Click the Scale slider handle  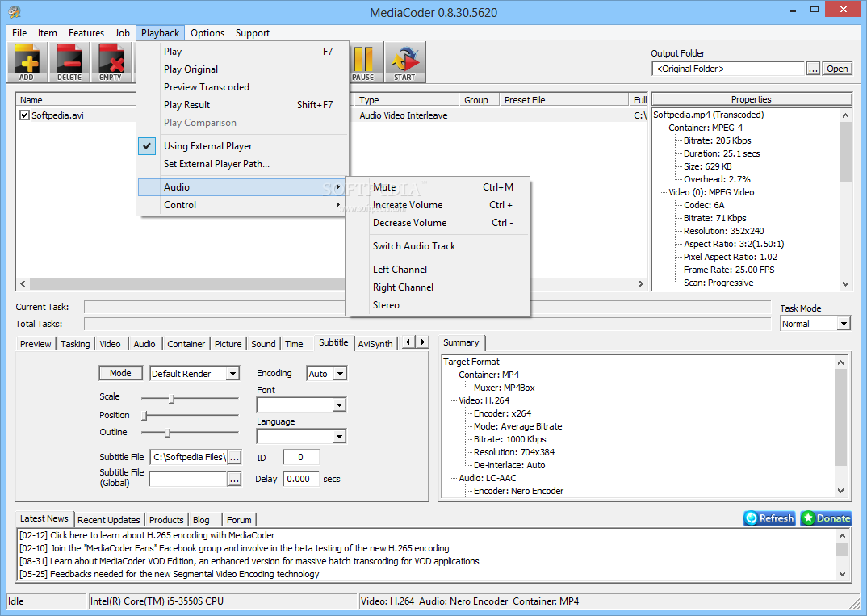[x=172, y=398]
